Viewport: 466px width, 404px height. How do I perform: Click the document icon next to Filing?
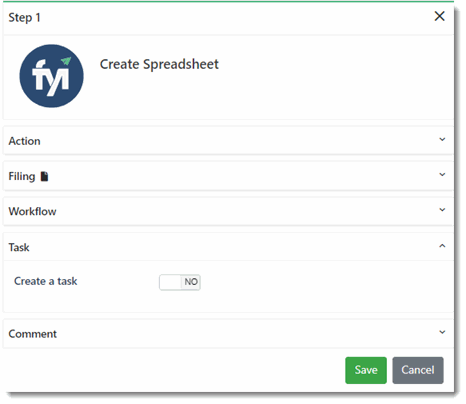(44, 176)
